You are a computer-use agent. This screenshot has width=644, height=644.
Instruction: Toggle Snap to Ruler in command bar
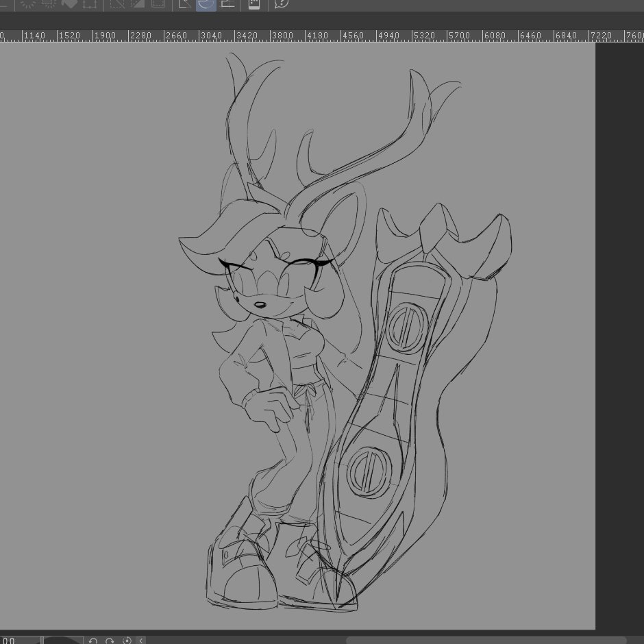click(x=184, y=4)
